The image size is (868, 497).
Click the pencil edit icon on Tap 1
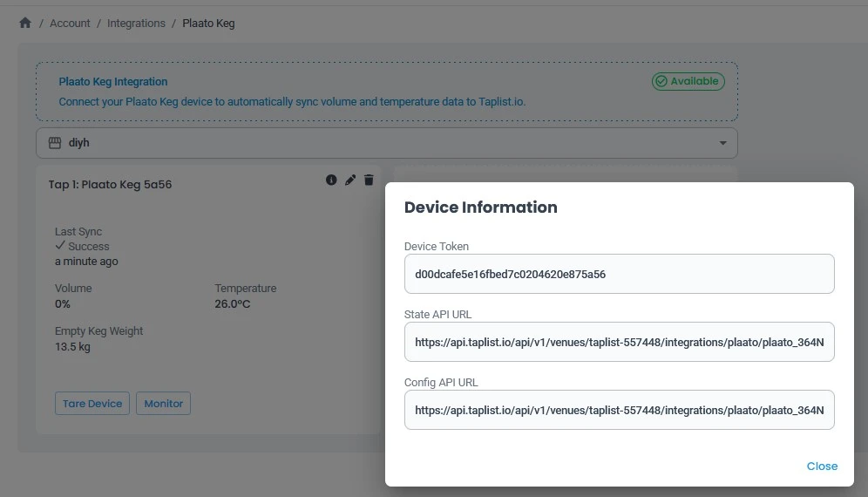pos(350,180)
